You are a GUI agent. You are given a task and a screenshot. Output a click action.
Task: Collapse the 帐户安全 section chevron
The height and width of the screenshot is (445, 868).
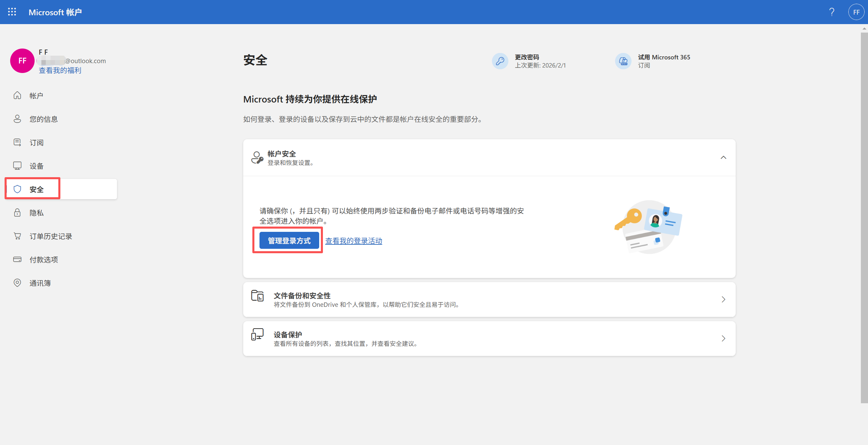pyautogui.click(x=724, y=157)
